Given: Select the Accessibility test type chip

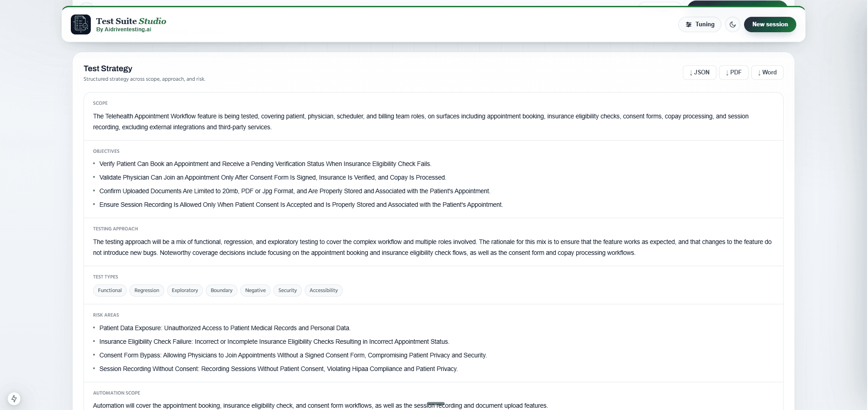Looking at the screenshot, I should coord(324,290).
